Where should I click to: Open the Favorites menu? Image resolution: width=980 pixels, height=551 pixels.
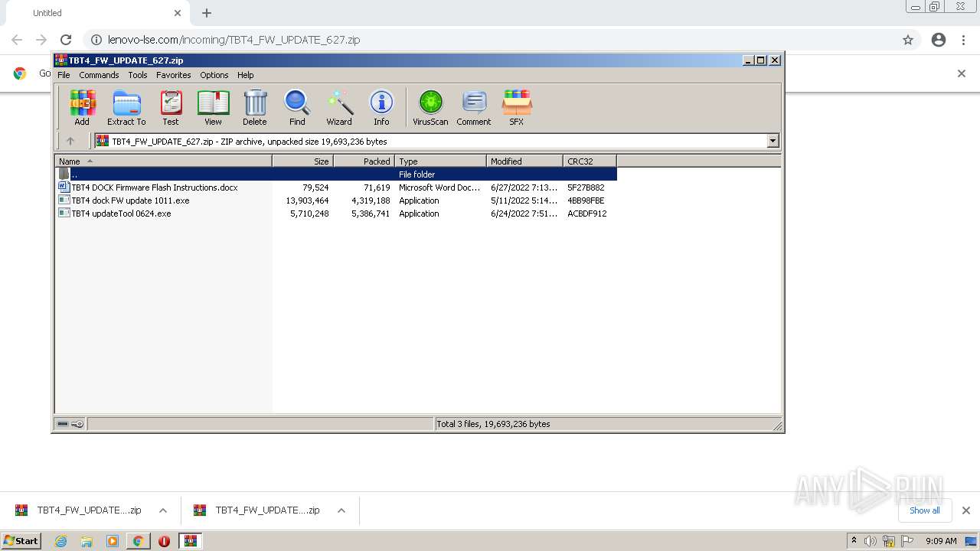[x=174, y=75]
